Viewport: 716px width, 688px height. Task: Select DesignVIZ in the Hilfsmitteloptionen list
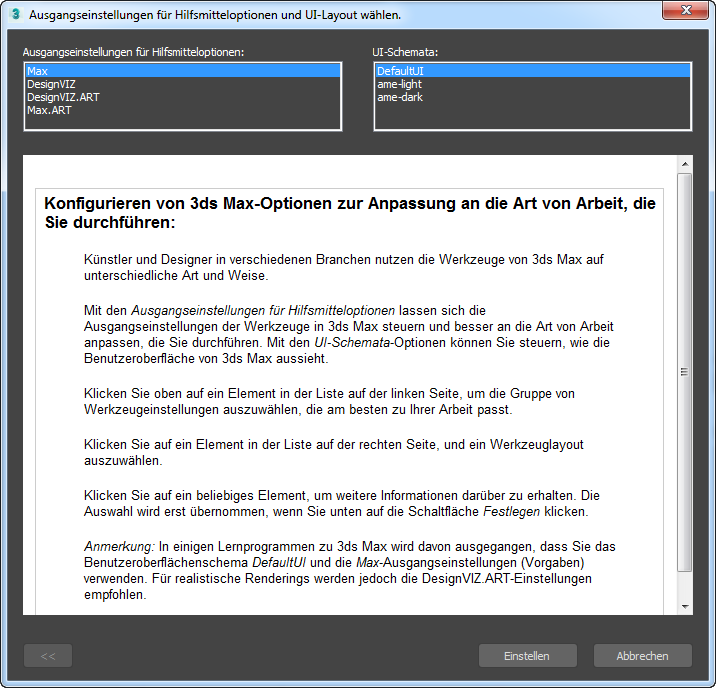coord(183,84)
